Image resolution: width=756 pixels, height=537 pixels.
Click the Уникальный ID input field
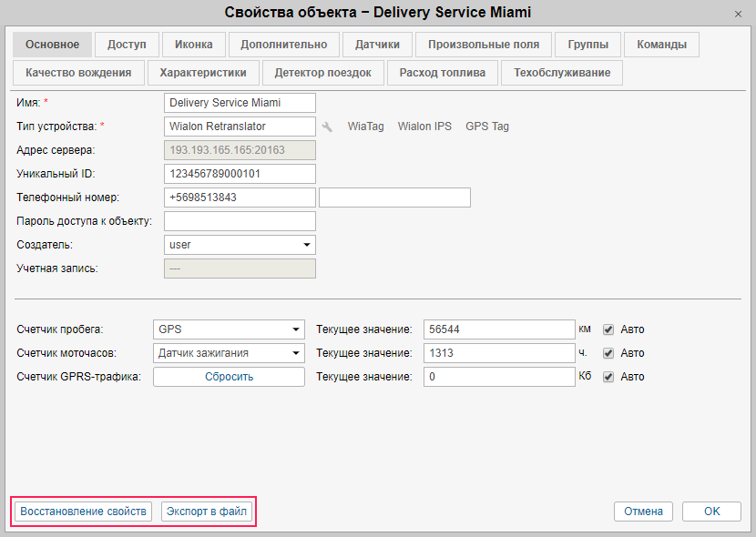tap(240, 174)
